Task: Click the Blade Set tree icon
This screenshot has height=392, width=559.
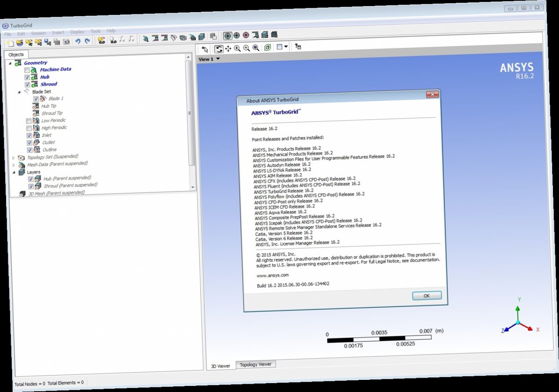Action: click(27, 92)
